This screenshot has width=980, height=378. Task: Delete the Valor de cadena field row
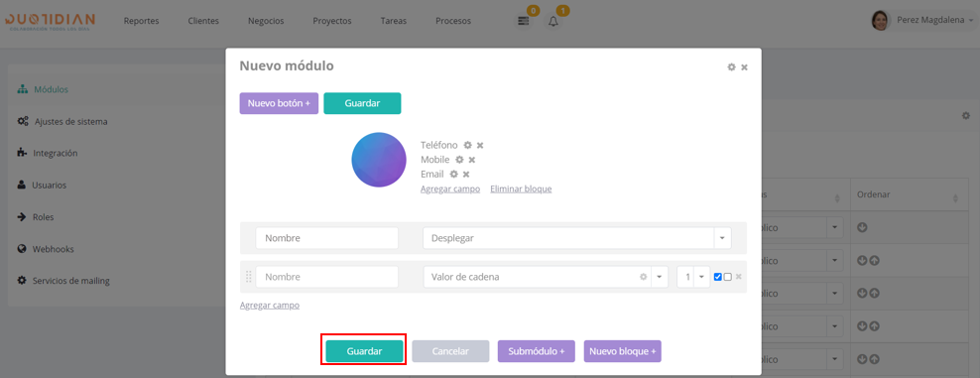(738, 277)
